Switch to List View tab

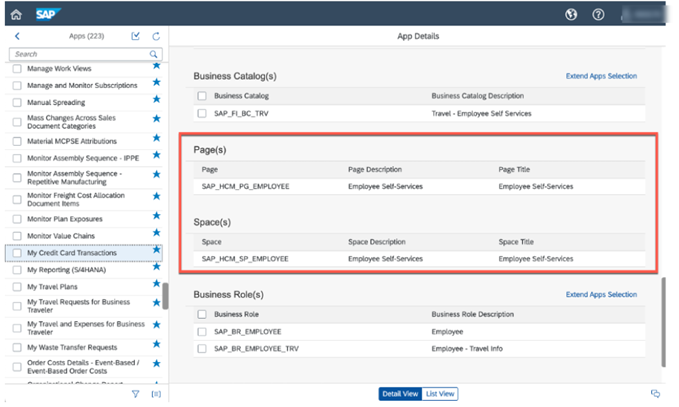[x=440, y=394]
